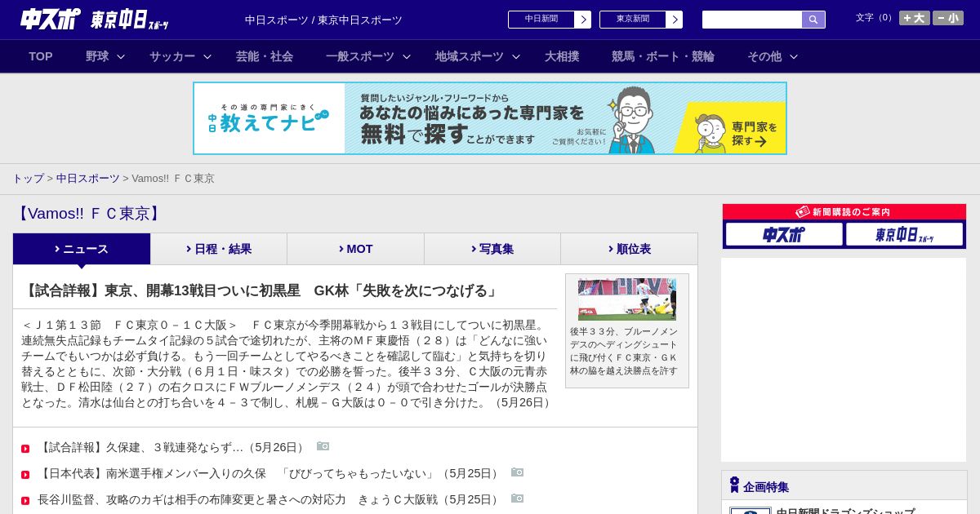Image resolution: width=980 pixels, height=514 pixels.
Task: Open the match photo thumbnail
Action: (x=627, y=299)
